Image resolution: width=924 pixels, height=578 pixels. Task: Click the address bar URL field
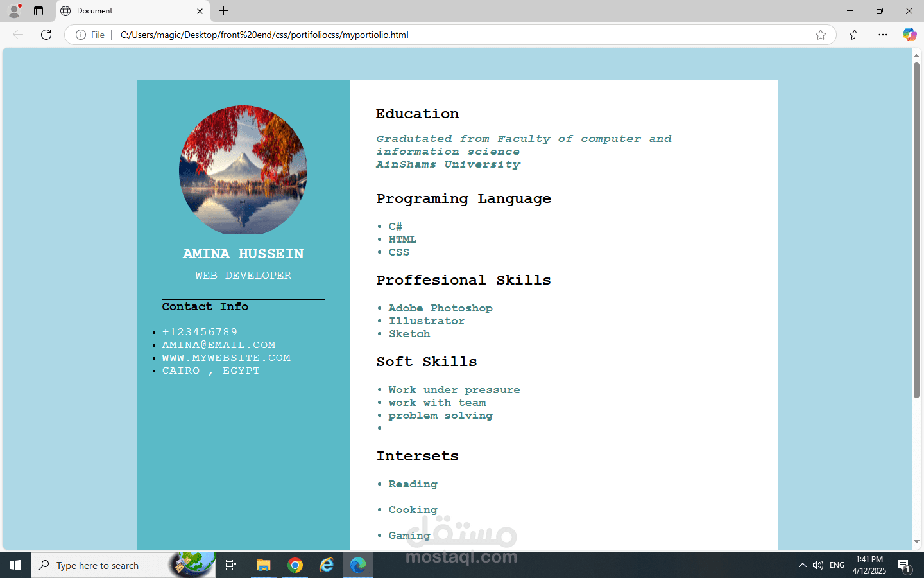[449, 35]
